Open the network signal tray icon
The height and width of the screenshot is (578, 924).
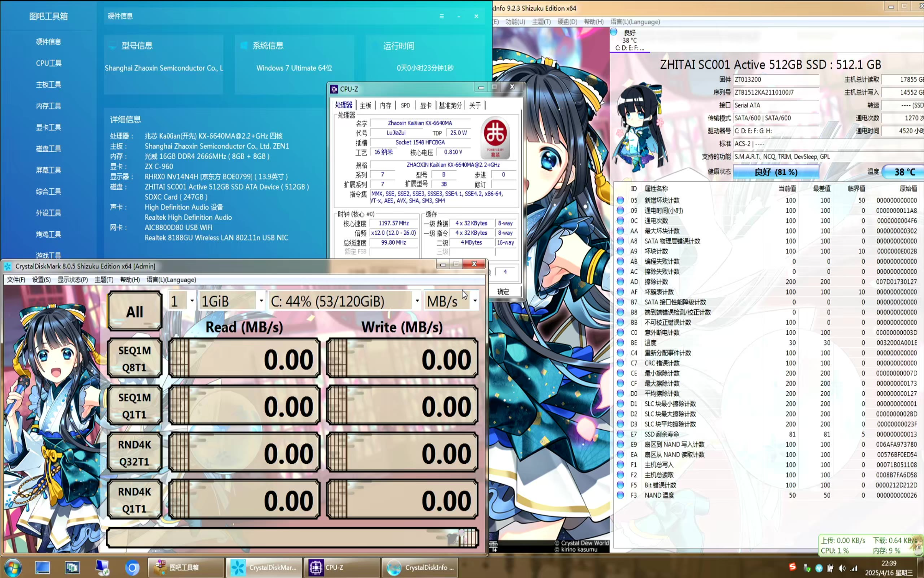[x=854, y=568]
